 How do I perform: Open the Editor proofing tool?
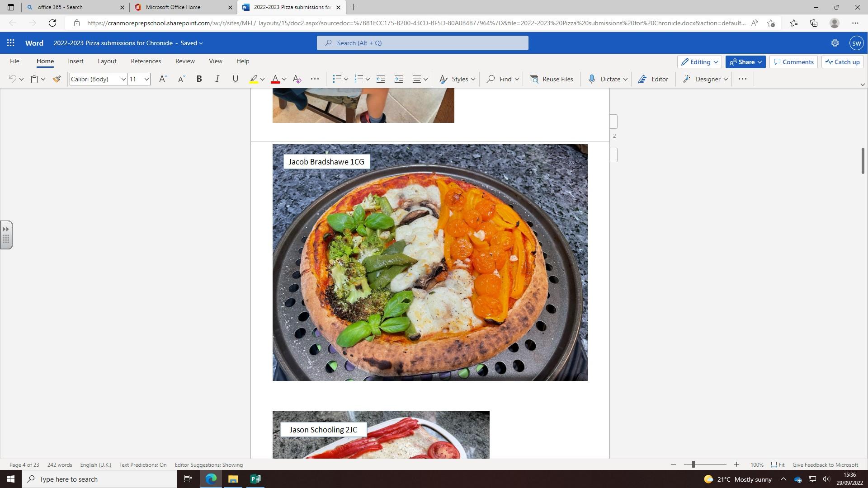653,79
